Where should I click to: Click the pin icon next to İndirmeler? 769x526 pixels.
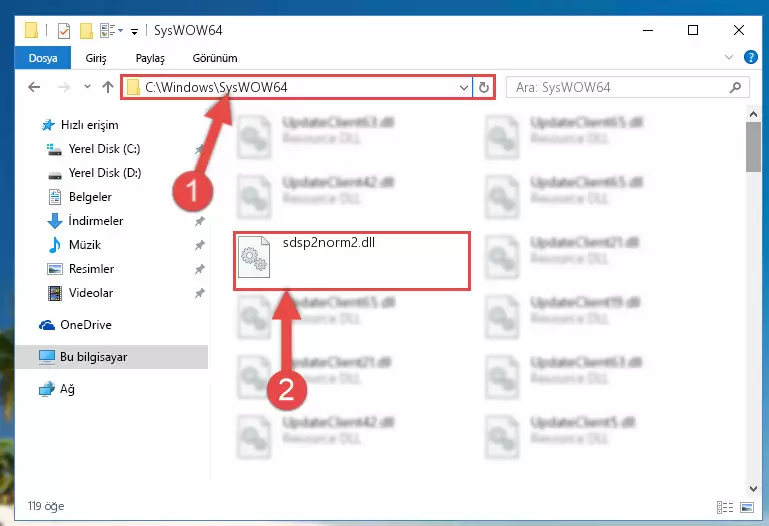tap(200, 221)
